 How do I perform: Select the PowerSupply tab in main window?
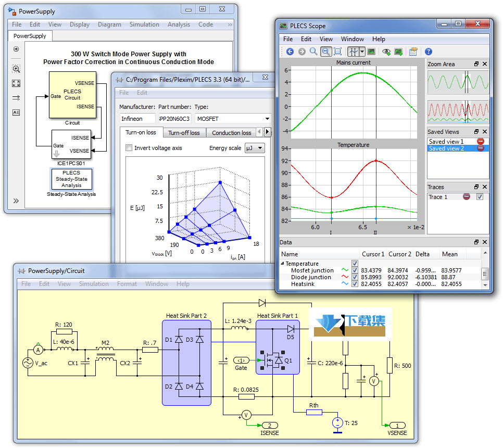coord(30,36)
